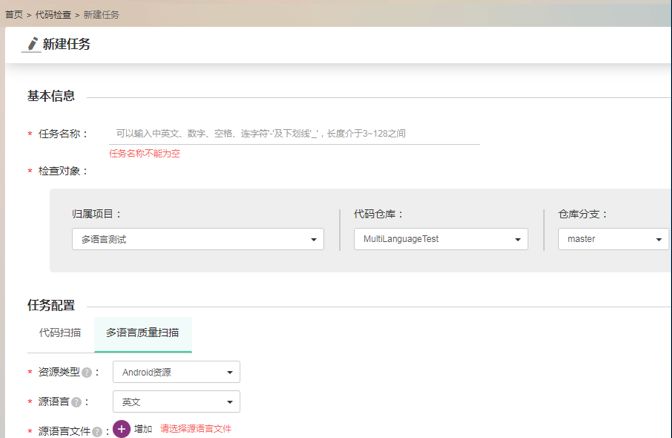
Task: Click the purple plus icon to add file
Action: (122, 429)
